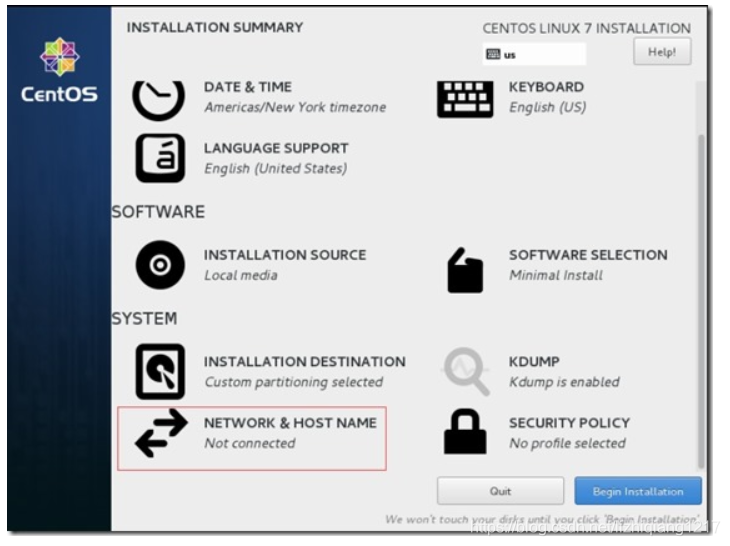Open Security Policy padlock icon
The image size is (730, 546).
pyautogui.click(x=465, y=431)
